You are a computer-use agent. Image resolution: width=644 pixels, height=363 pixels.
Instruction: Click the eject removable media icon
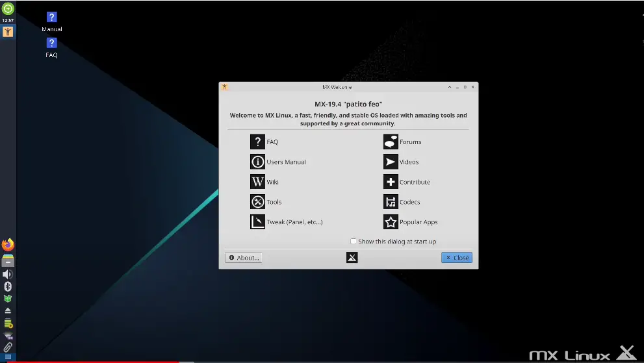8,311
